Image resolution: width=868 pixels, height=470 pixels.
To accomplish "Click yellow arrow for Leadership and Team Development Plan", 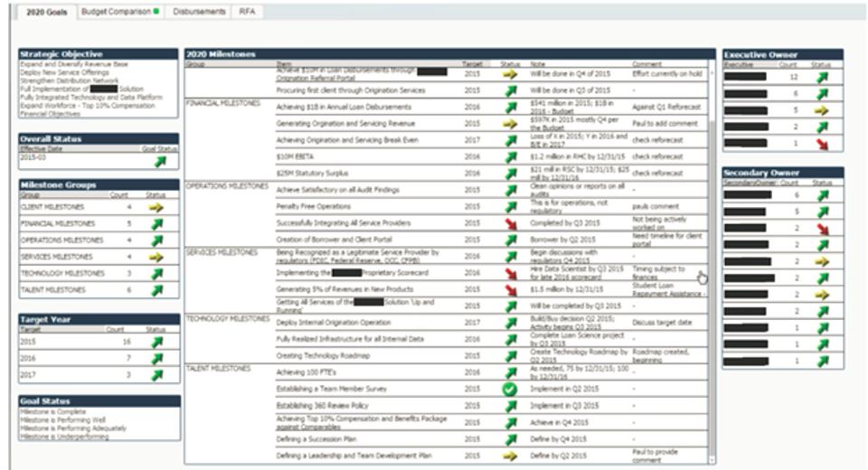I will (510, 456).
